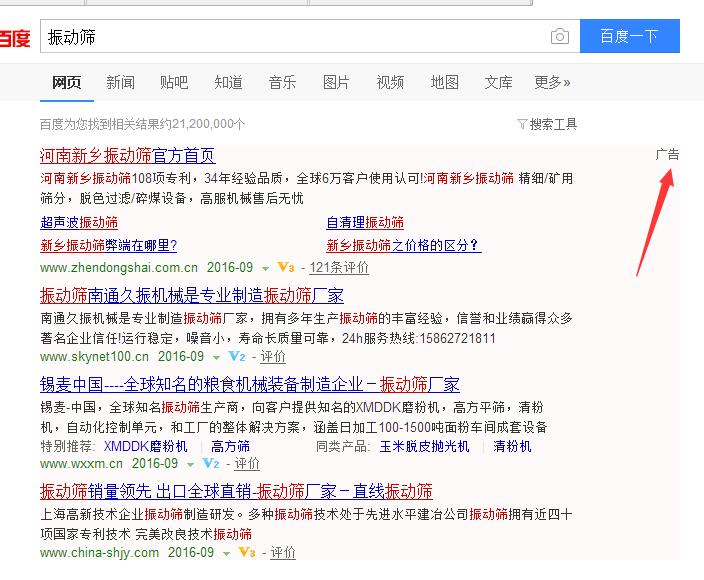
Task: Open the 搜索工具 filter
Action: click(547, 124)
